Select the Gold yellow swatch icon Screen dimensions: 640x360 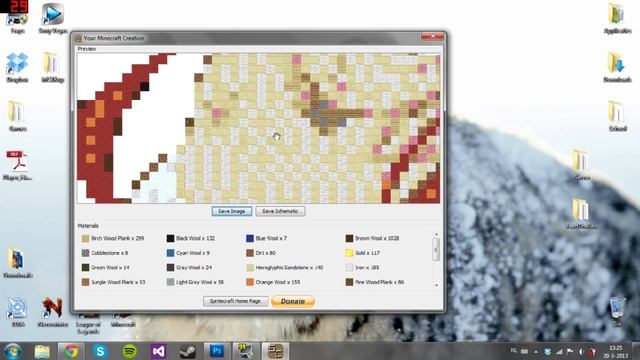pyautogui.click(x=349, y=253)
